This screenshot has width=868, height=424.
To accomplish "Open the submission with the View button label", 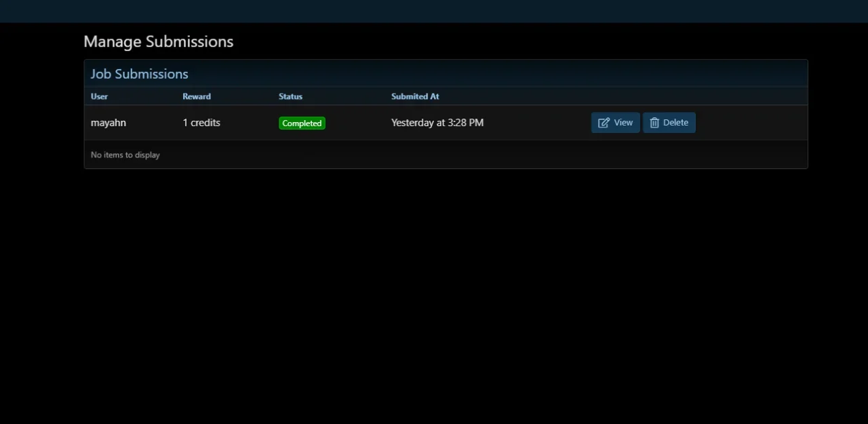I will click(x=623, y=123).
